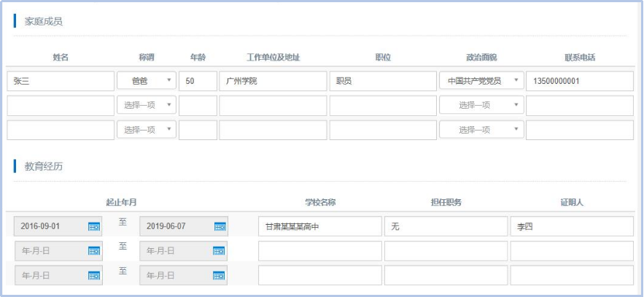Image resolution: width=644 pixels, height=297 pixels.
Task: Click the empty 职位 field in third family row
Action: coord(383,130)
